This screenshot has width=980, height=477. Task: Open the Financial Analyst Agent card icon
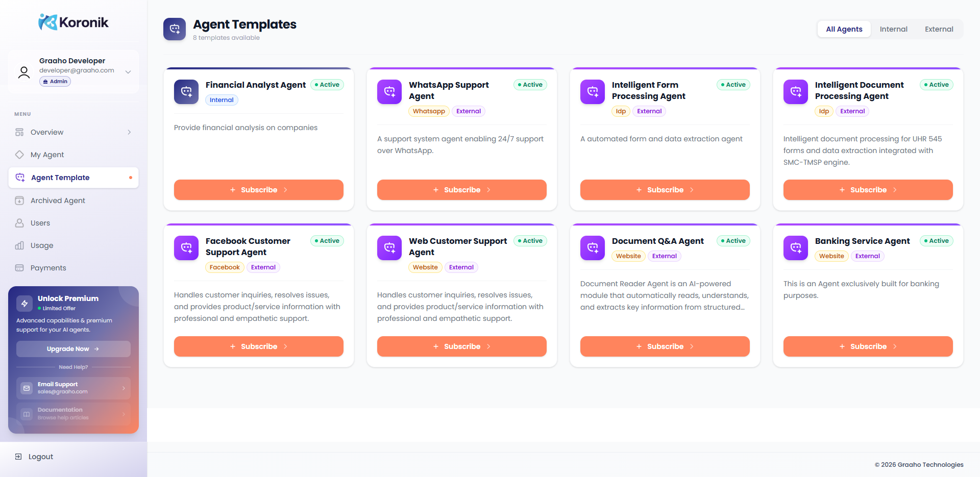click(x=186, y=92)
